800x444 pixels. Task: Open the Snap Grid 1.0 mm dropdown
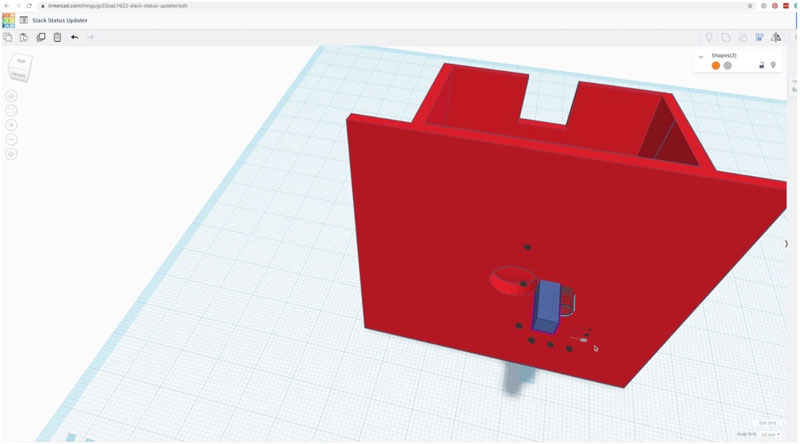(770, 434)
